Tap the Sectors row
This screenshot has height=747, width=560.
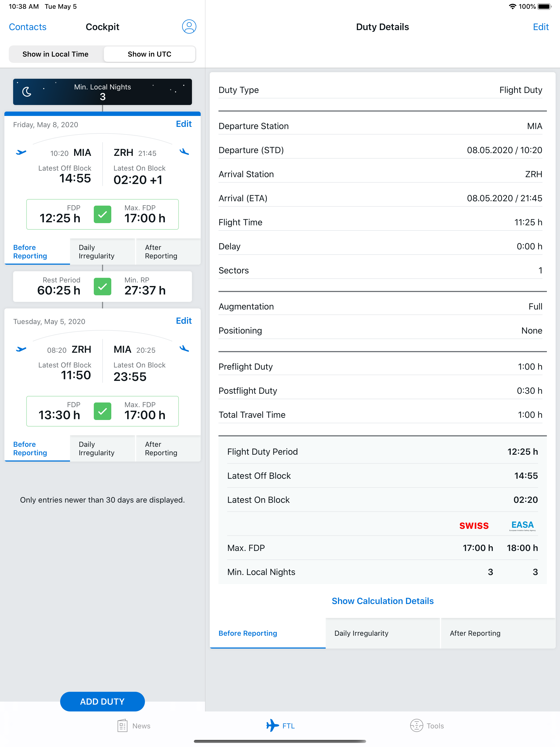(380, 270)
